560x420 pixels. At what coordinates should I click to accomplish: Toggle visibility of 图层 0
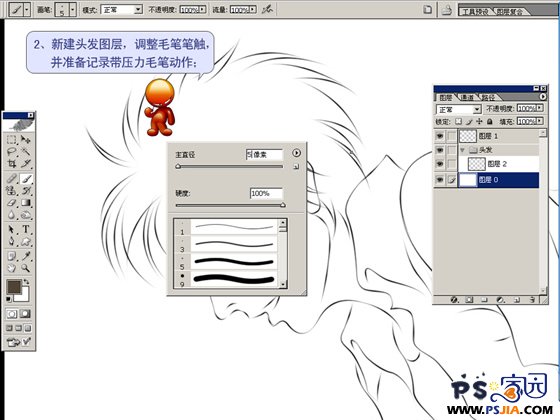(440, 180)
